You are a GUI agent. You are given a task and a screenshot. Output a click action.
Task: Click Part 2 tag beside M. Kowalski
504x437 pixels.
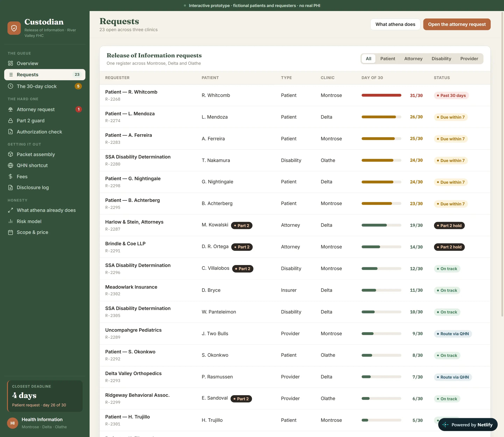click(x=241, y=225)
